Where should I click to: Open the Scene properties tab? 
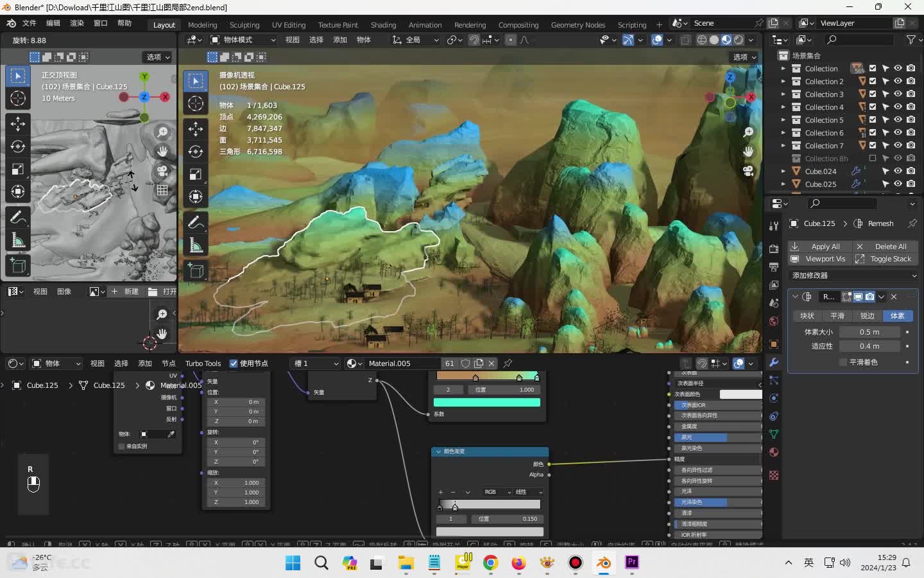point(774,302)
